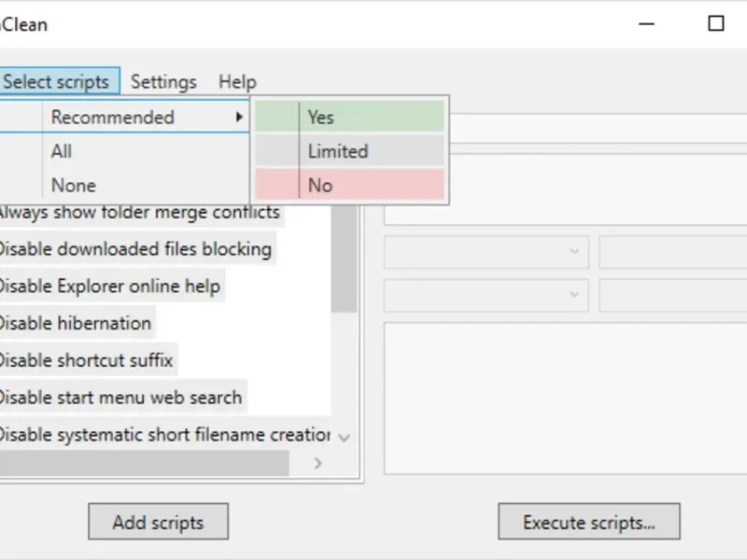The width and height of the screenshot is (747, 560).
Task: Select the gray Limited option
Action: pos(350,151)
